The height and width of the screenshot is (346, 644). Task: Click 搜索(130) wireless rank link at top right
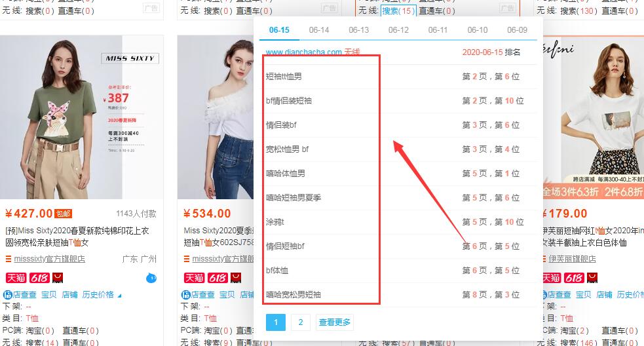click(579, 10)
